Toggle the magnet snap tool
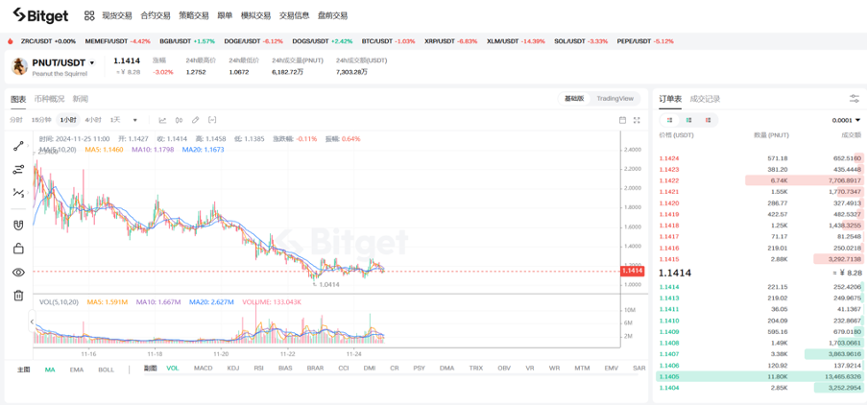Image resolution: width=868 pixels, height=405 pixels. (x=18, y=226)
